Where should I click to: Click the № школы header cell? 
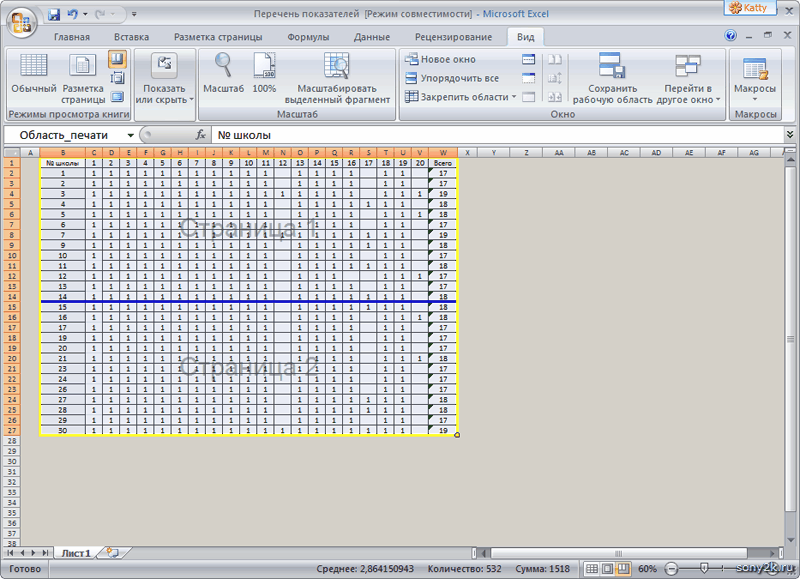[63, 163]
